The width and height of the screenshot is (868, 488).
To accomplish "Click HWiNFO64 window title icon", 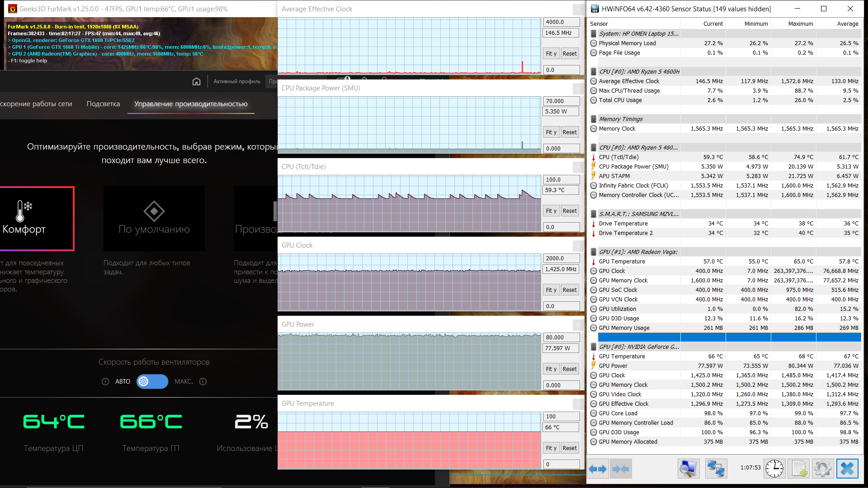I will click(594, 9).
